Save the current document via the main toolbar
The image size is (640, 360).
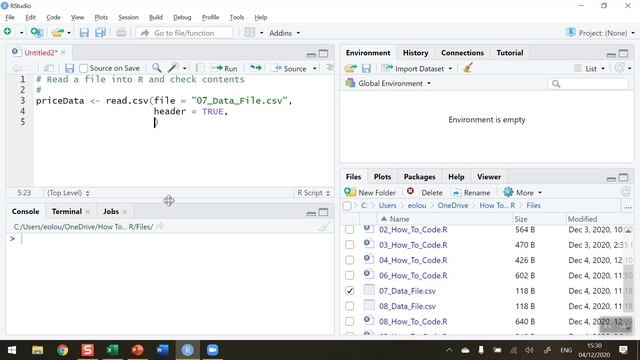[x=84, y=33]
